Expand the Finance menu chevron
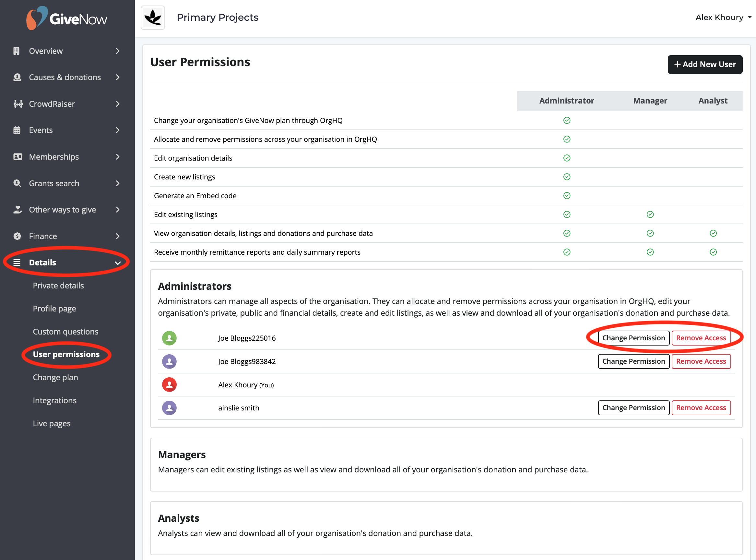 tap(118, 236)
